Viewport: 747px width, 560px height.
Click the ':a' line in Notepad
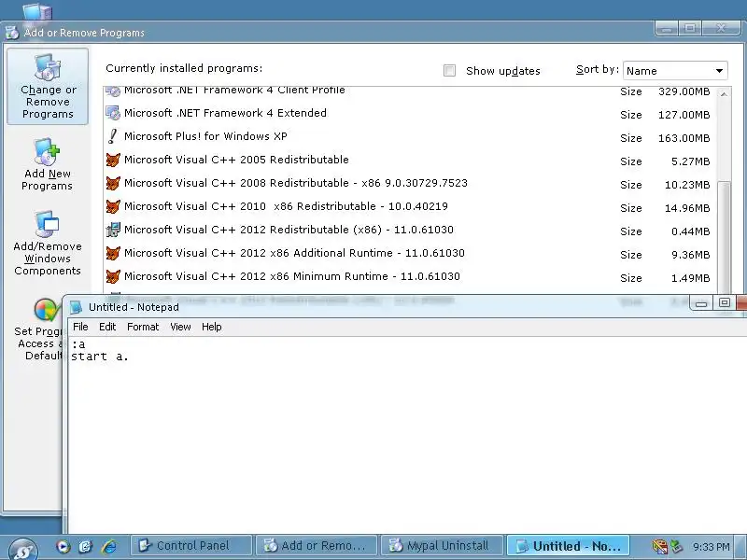pos(78,343)
